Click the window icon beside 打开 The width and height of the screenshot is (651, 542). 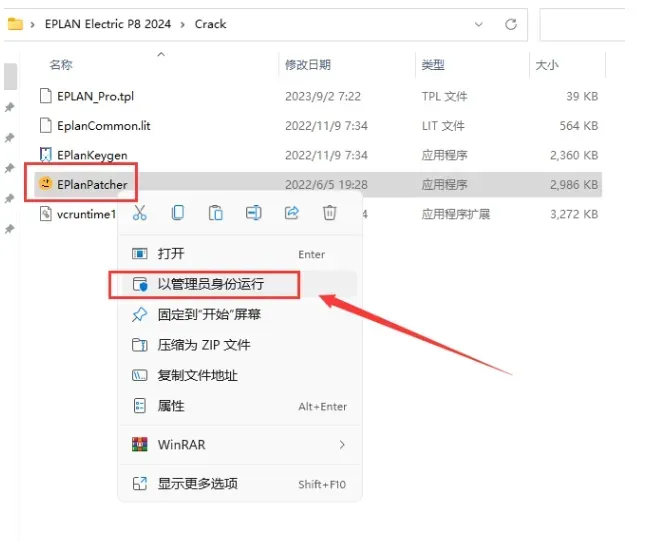tap(140, 253)
